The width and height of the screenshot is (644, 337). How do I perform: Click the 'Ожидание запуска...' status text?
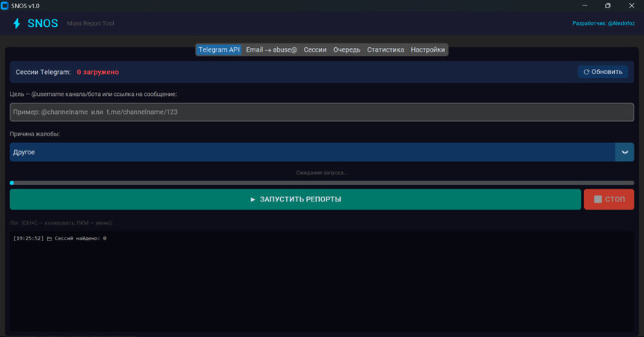[x=321, y=172]
